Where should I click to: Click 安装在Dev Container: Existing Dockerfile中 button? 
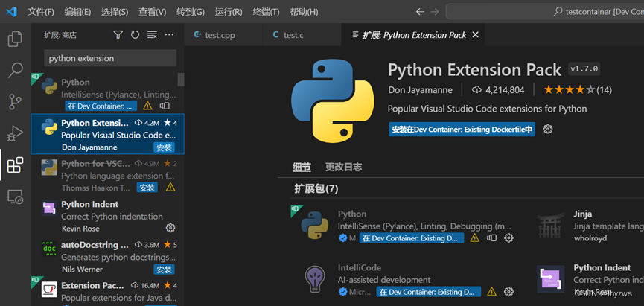point(462,130)
